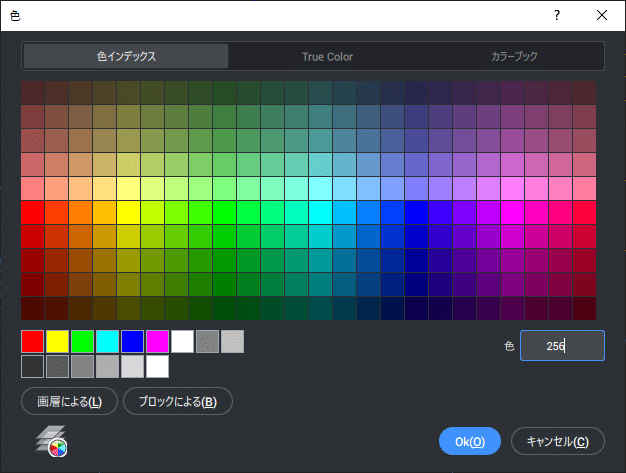
Task: Close the 色 dialog
Action: 602,15
